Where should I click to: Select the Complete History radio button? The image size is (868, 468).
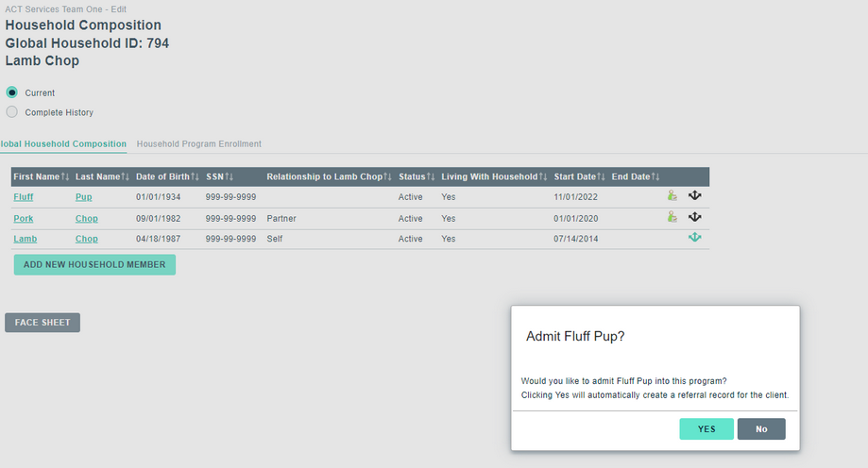tap(12, 112)
